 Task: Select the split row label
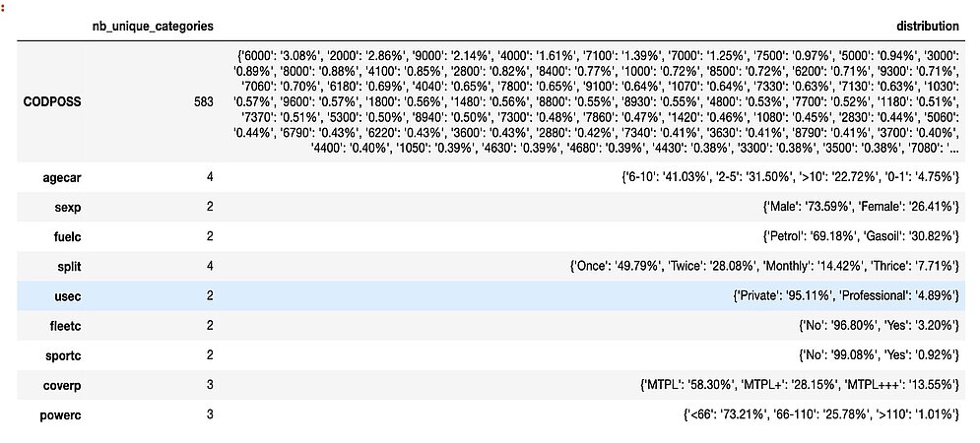(x=67, y=266)
